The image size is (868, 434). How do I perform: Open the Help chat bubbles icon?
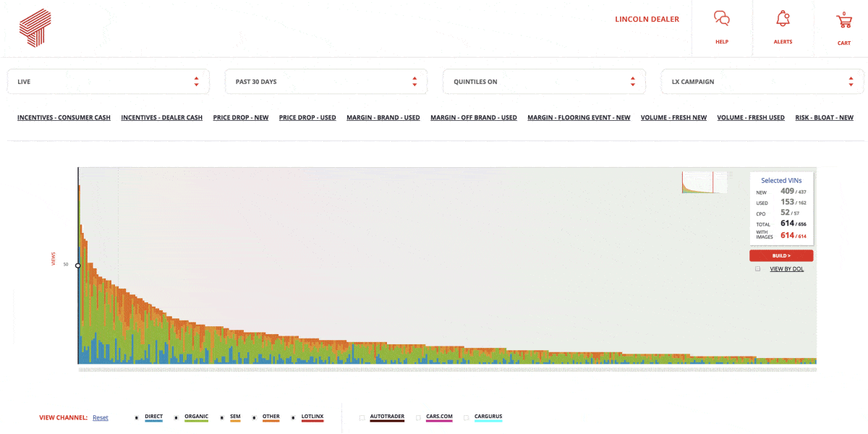coord(721,19)
